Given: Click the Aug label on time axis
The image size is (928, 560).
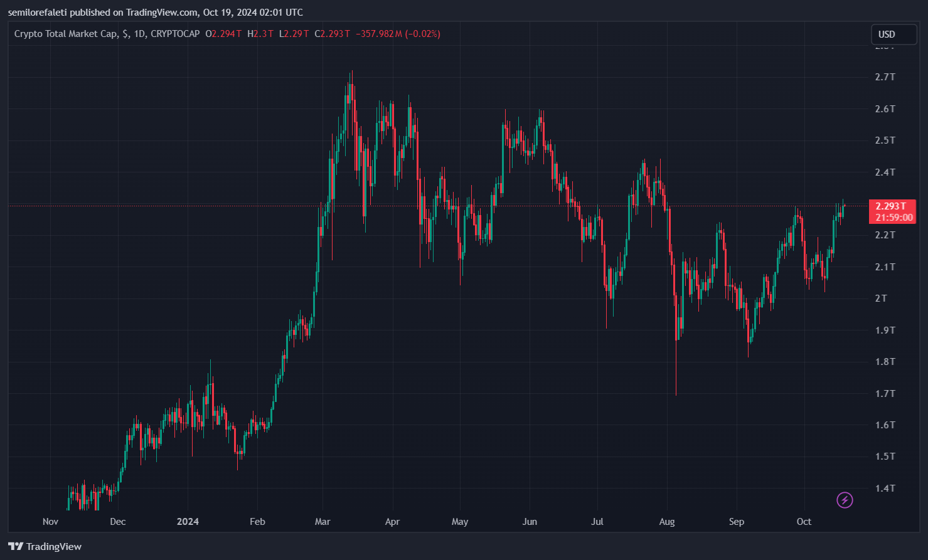Looking at the screenshot, I should 667,521.
